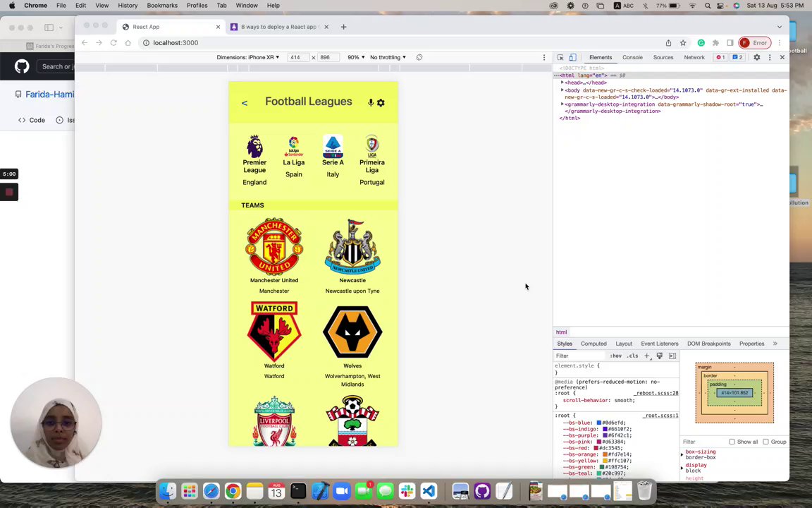The height and width of the screenshot is (508, 812).
Task: Check the Show all checkbox
Action: click(732, 442)
